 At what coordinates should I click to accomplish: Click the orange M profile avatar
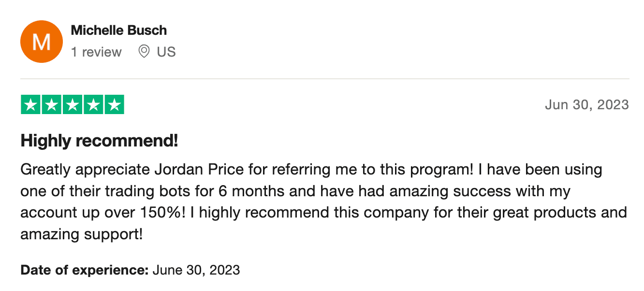(41, 42)
